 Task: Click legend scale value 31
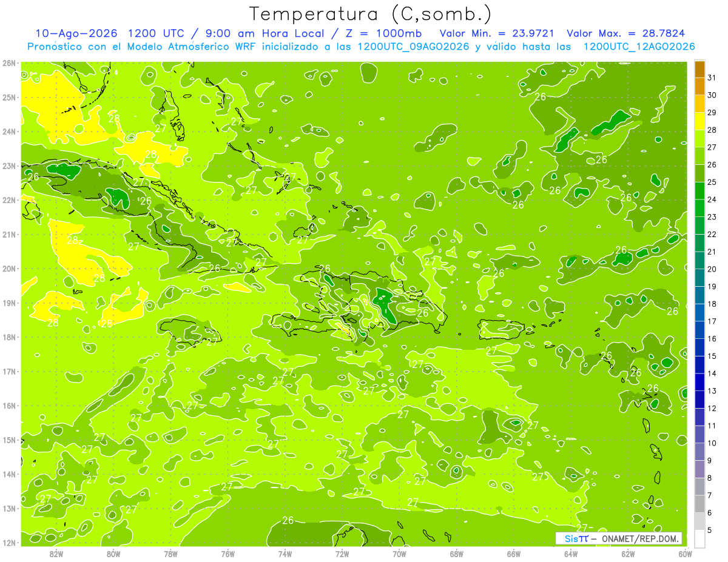[712, 78]
